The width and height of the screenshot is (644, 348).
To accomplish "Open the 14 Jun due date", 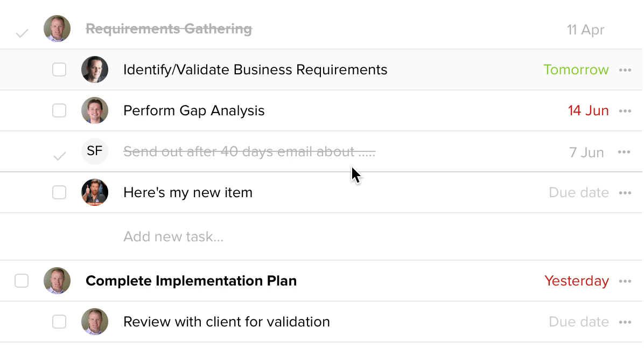I will 589,110.
